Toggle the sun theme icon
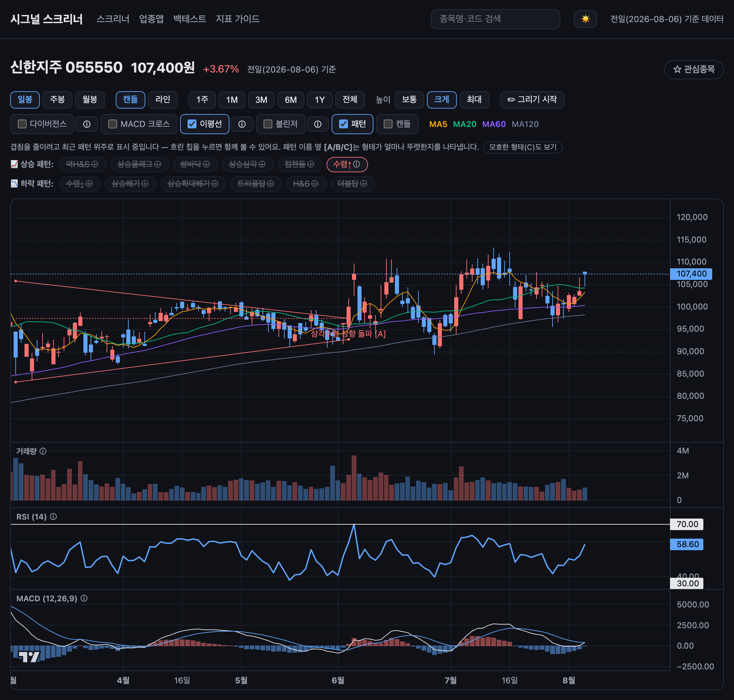Screen dimensions: 734x700 (585, 19)
